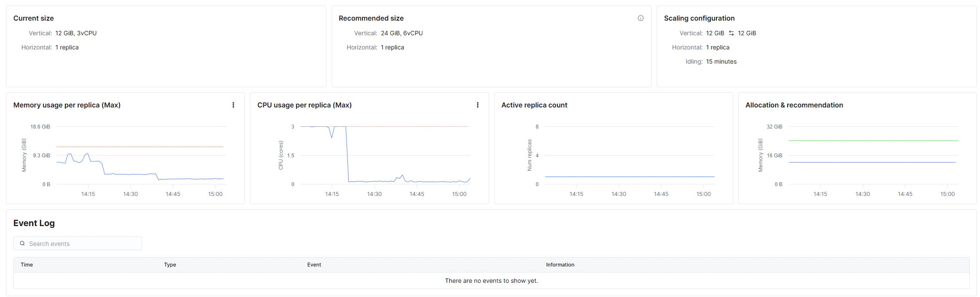This screenshot has width=980, height=297.
Task: Click the Active replica count chart title
Action: [534, 105]
